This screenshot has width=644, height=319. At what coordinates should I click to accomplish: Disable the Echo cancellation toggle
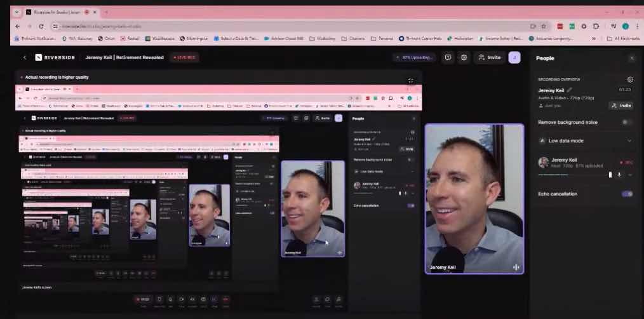click(x=627, y=194)
